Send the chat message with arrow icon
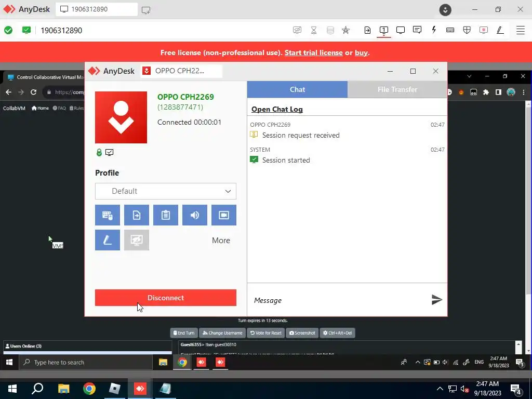532x399 pixels. (436, 300)
